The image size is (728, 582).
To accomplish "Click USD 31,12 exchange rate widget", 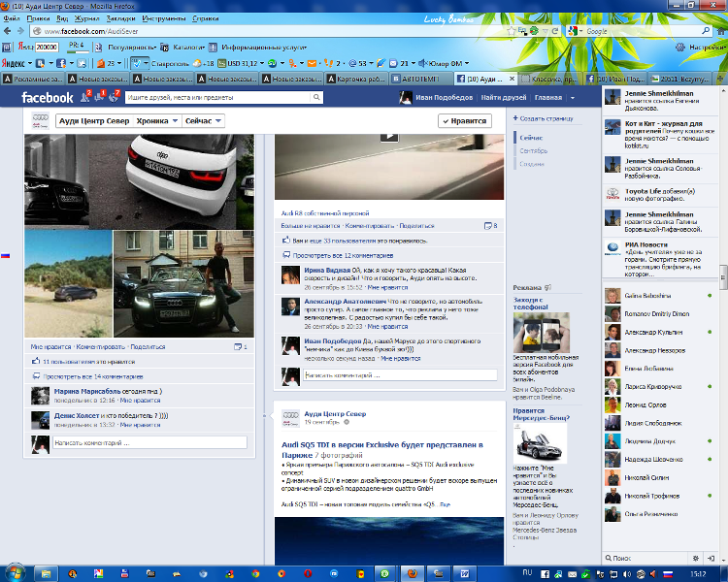I will click(x=237, y=63).
